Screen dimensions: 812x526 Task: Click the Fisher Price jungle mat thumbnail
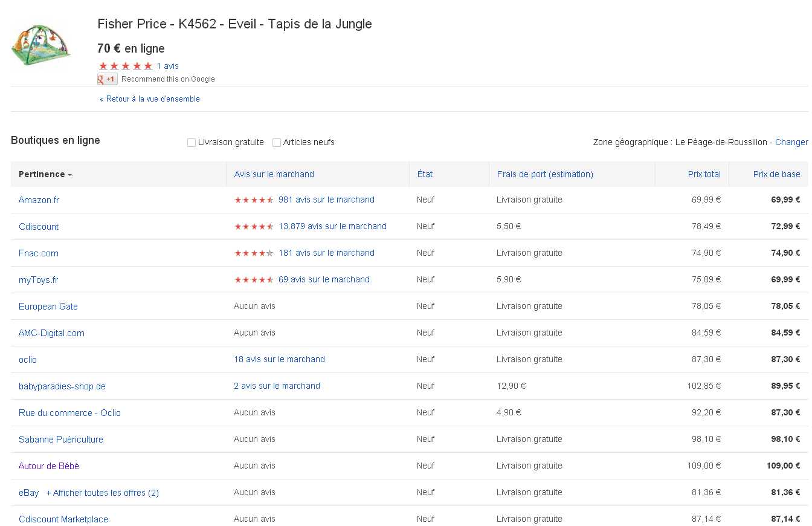40,45
